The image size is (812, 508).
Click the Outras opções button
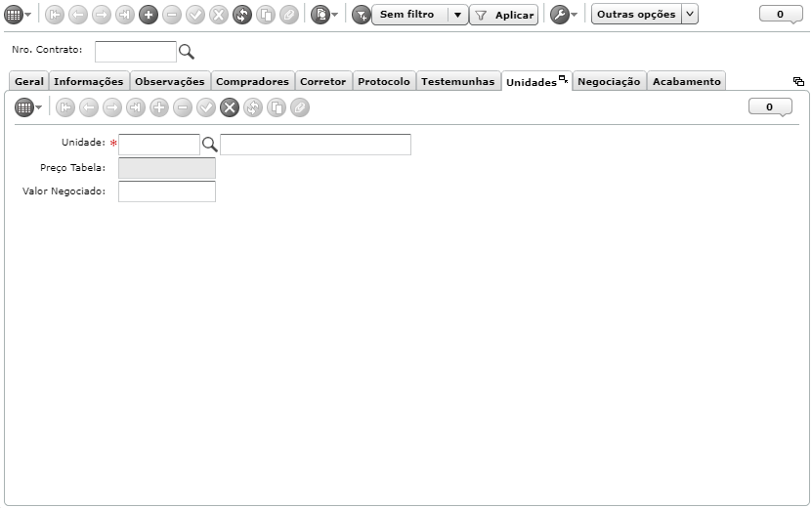[x=636, y=14]
